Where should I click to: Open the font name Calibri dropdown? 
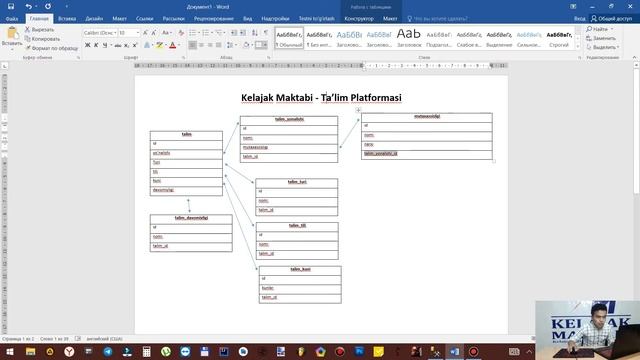point(115,33)
